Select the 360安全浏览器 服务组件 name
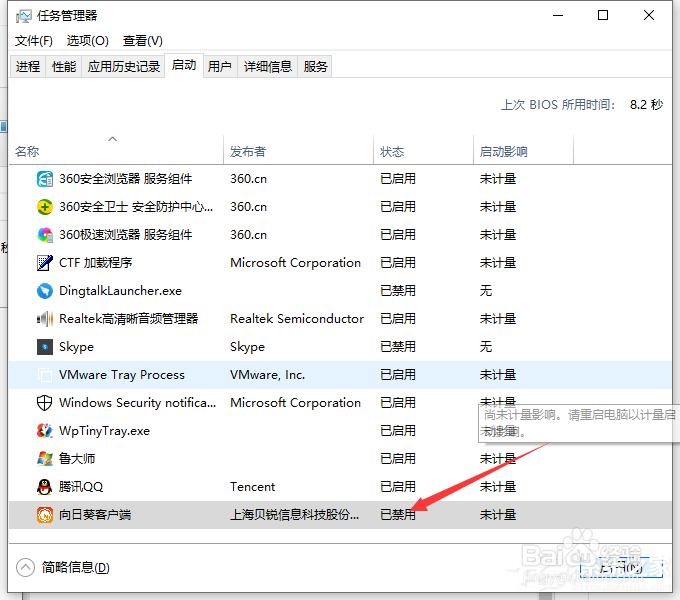This screenshot has height=600, width=680. click(x=125, y=179)
